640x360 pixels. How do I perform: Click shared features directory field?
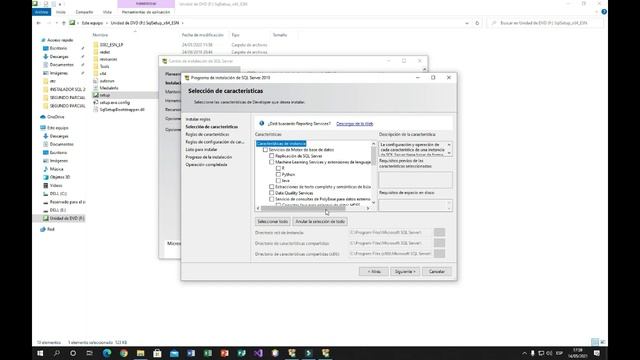[x=390, y=243]
